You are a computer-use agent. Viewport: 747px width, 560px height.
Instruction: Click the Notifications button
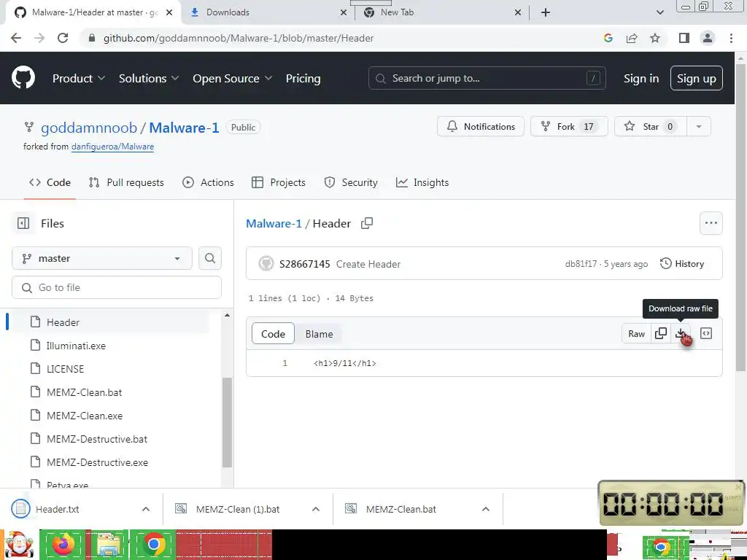481,127
